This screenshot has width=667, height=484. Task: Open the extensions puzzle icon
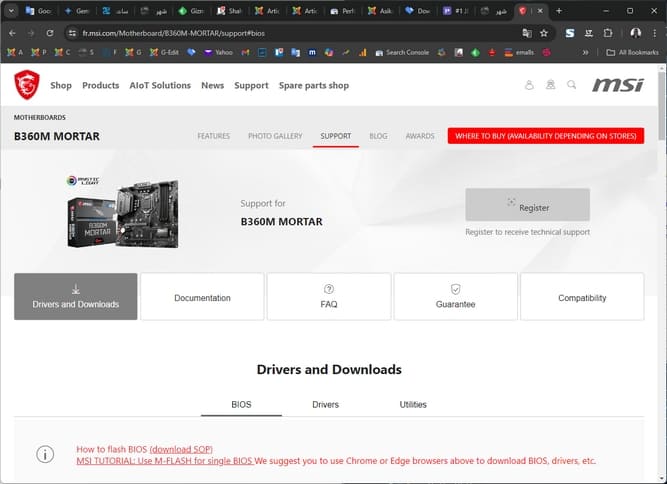click(x=608, y=33)
